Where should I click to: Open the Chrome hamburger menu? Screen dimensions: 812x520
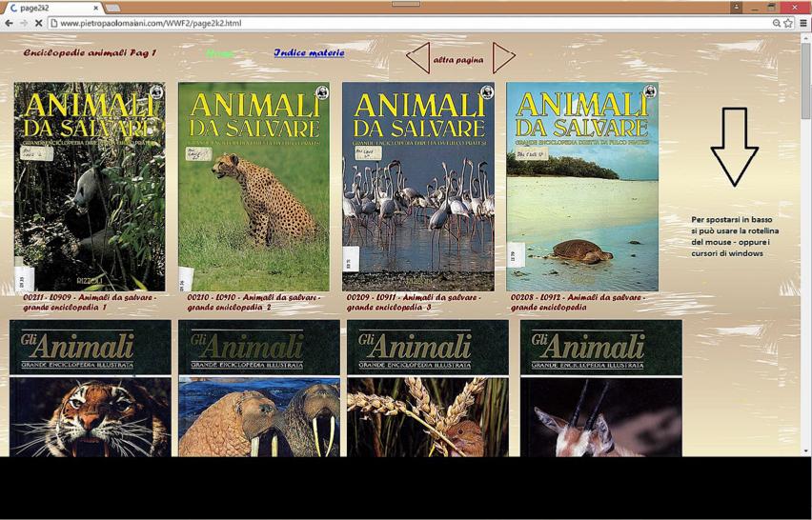pos(803,23)
